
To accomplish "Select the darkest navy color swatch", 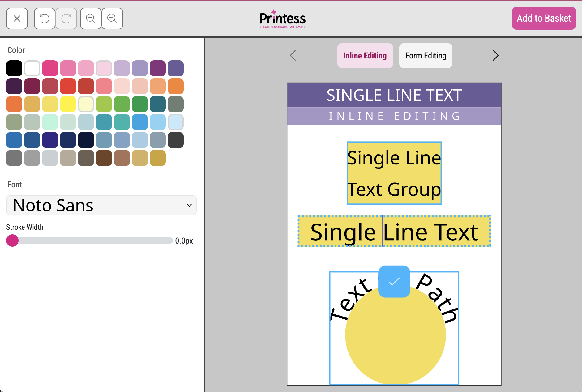I will (x=86, y=140).
